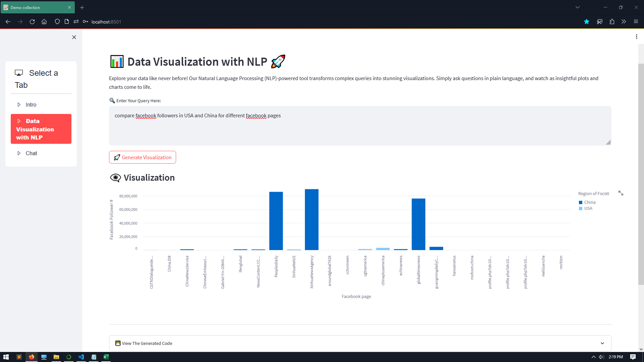Viewport: 644px width, 362px height.
Task: Click inside the query text area
Action: pyautogui.click(x=360, y=126)
